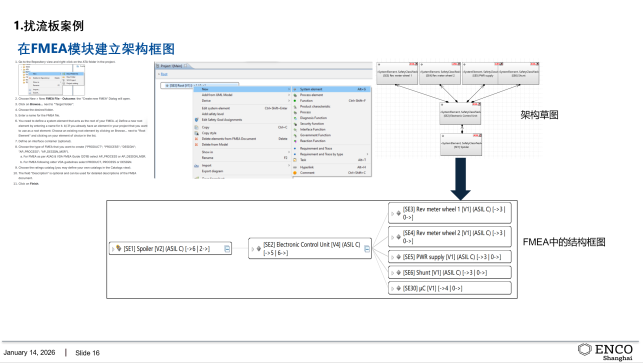Collapse children of [SE2] Electronic Control Unit

[367, 249]
